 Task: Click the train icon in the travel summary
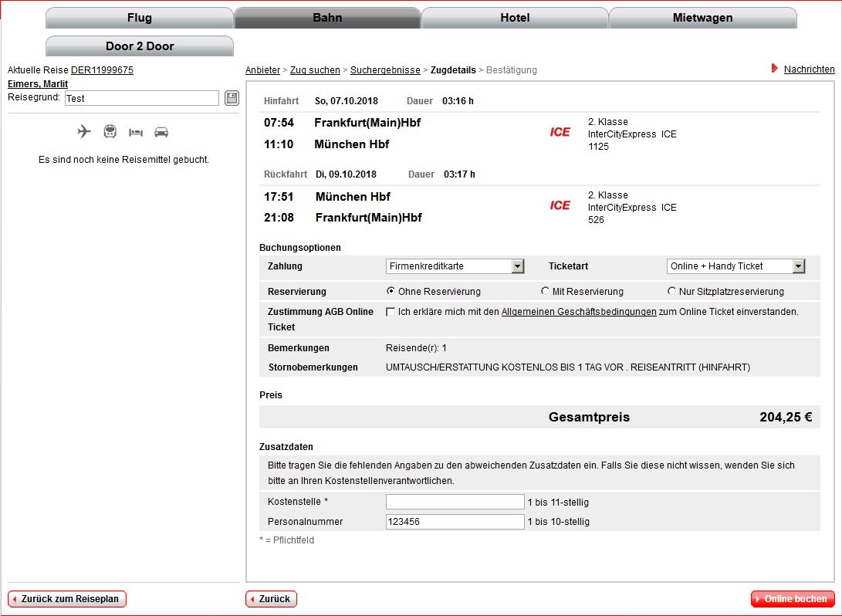point(110,131)
